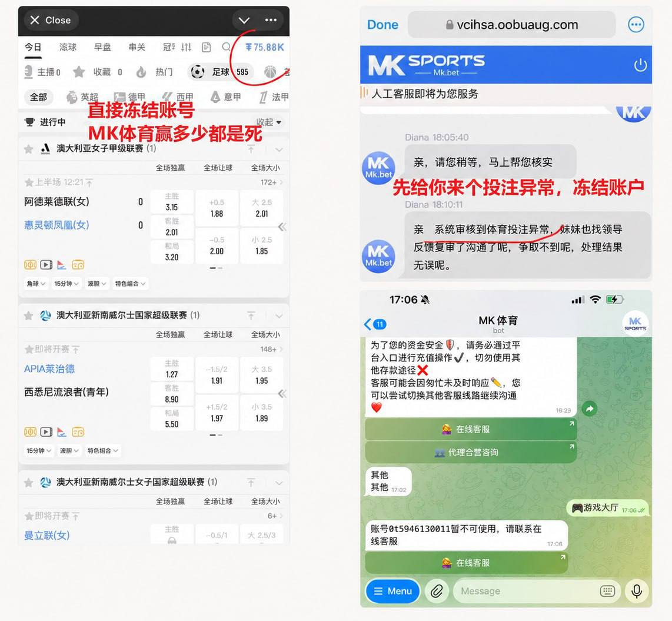
Task: Open the three-dot menu in betting app header
Action: click(x=271, y=20)
